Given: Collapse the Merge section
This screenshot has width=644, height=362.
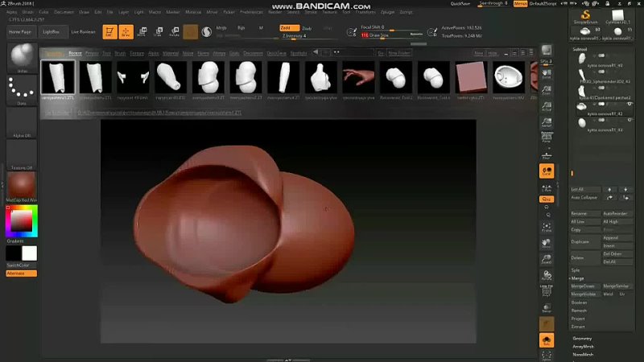Looking at the screenshot, I should (577, 278).
